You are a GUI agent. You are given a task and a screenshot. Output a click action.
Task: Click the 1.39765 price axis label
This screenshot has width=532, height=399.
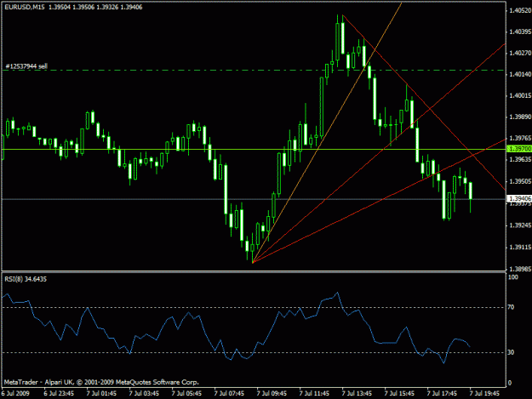coord(520,138)
